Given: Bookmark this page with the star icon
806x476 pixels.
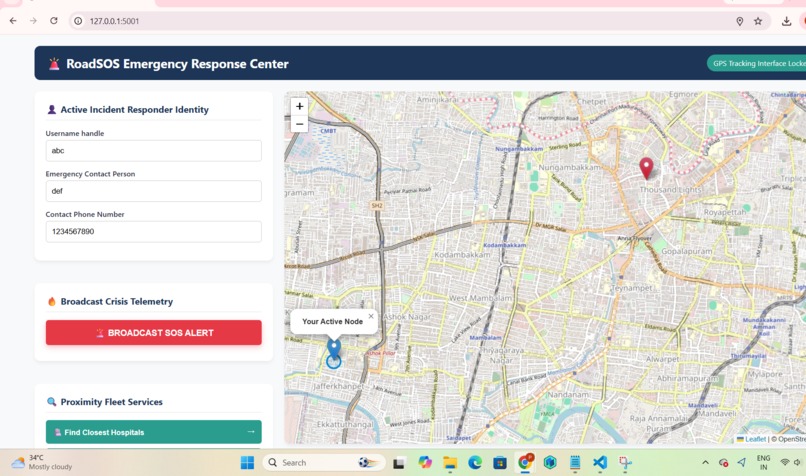Looking at the screenshot, I should 758,21.
